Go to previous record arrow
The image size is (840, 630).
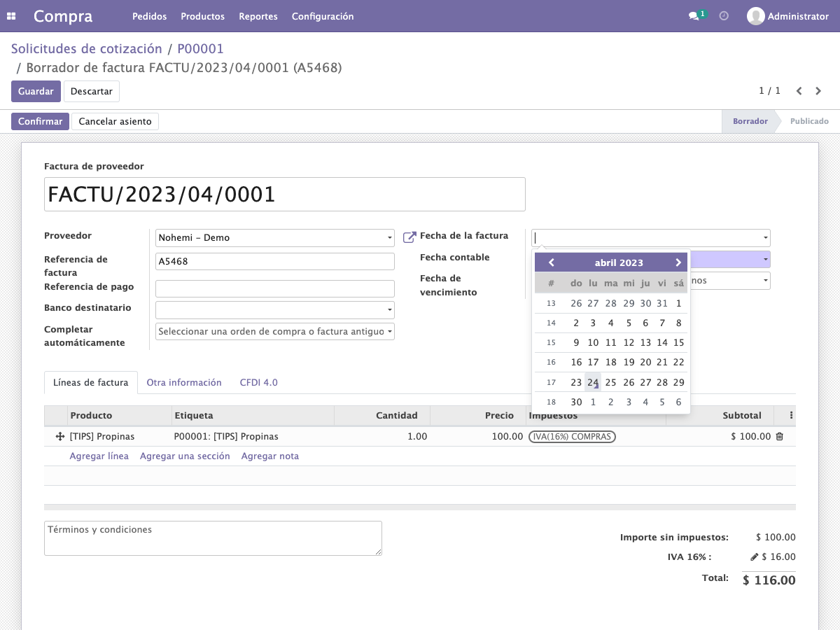pyautogui.click(x=799, y=91)
